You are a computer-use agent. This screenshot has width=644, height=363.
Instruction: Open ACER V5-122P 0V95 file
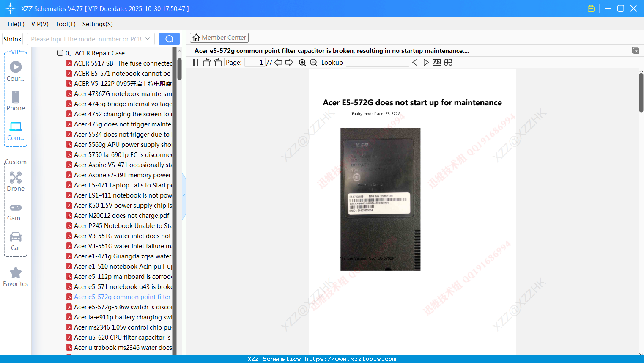pyautogui.click(x=119, y=84)
